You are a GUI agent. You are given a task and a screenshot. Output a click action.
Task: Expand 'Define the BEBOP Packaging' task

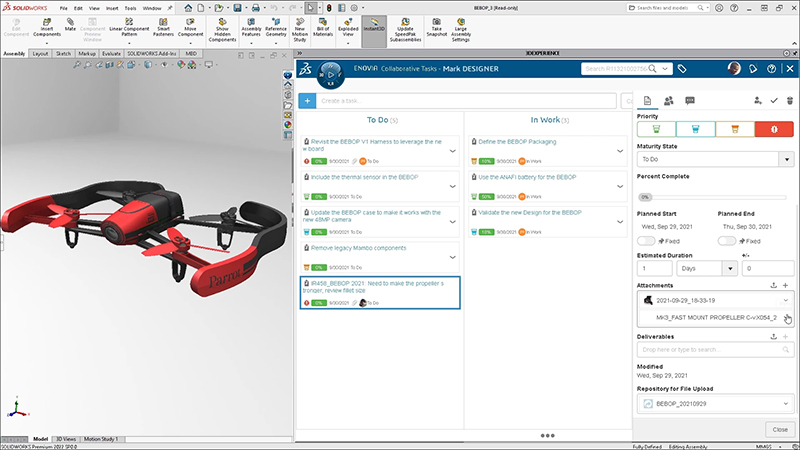coord(620,151)
